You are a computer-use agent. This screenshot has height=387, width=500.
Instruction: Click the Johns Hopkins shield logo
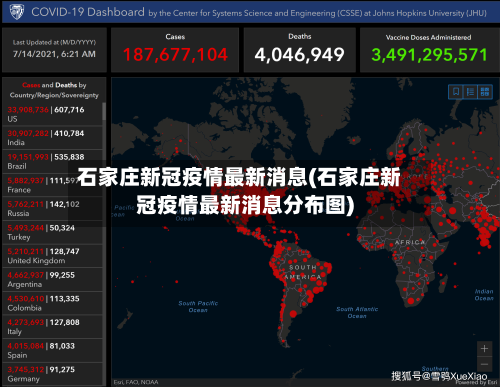pyautogui.click(x=16, y=12)
